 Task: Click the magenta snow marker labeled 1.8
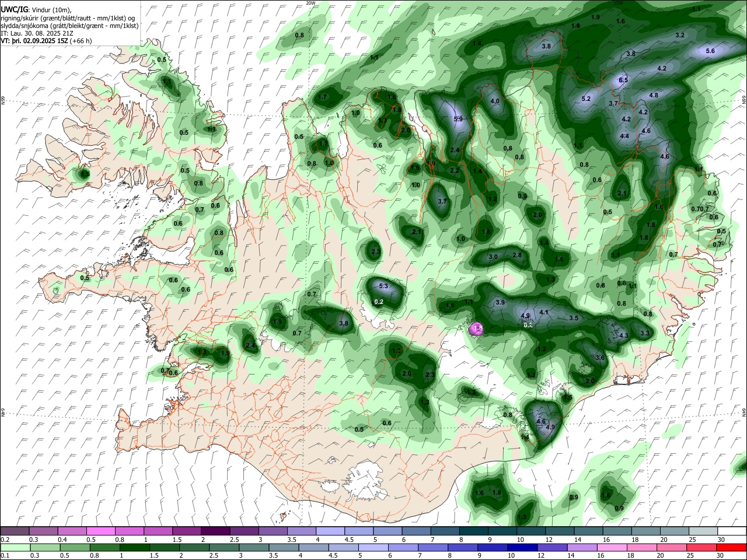[x=477, y=329]
